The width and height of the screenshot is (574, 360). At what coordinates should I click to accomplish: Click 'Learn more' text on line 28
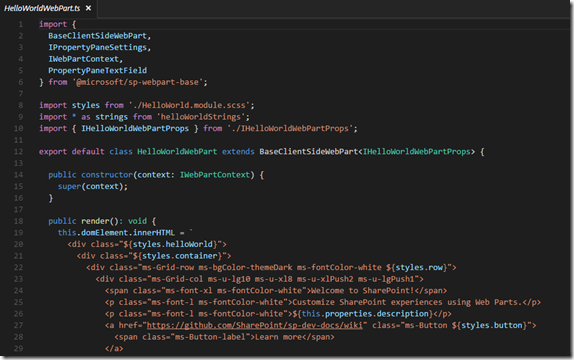[278, 337]
